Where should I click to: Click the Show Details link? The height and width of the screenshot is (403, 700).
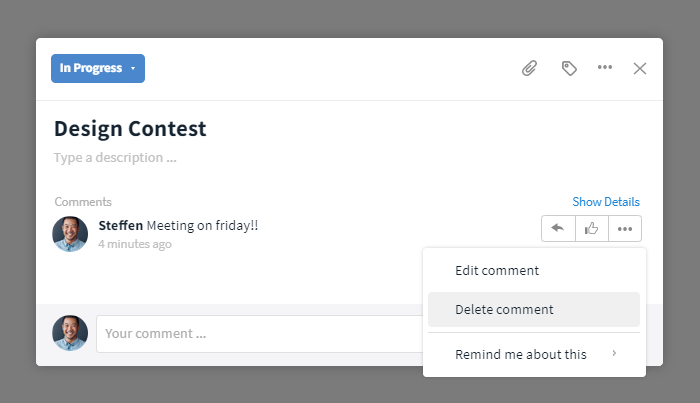(x=606, y=202)
